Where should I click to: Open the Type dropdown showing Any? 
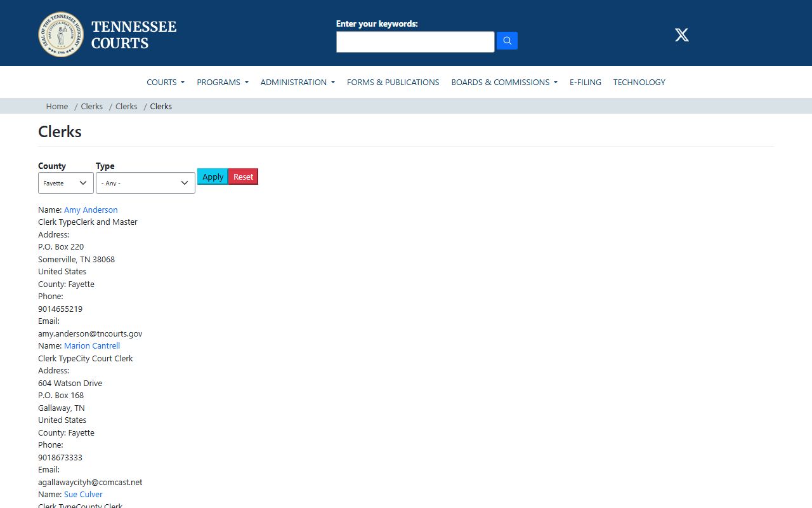145,183
